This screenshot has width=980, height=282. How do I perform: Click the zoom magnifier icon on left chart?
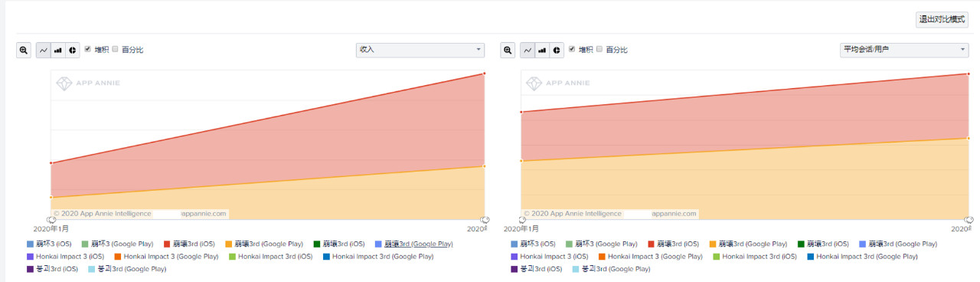(x=24, y=50)
